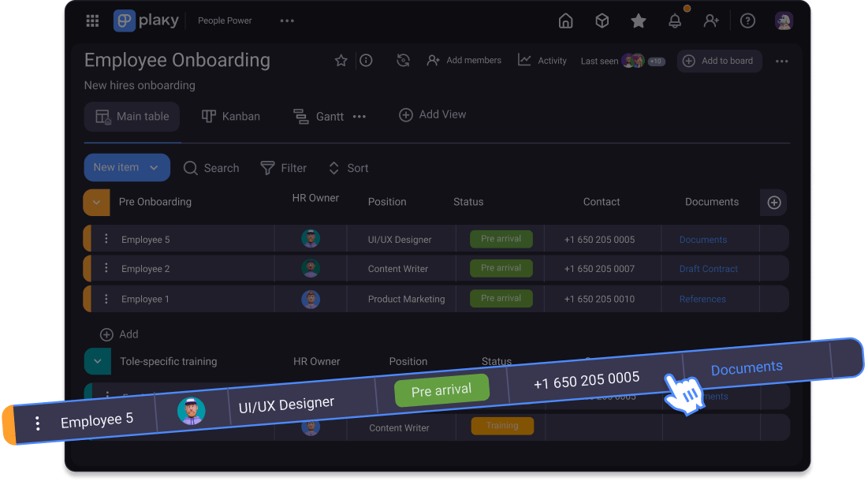The image size is (868, 481).
Task: Open the Draft Contract link for Employee 2
Action: coord(710,268)
